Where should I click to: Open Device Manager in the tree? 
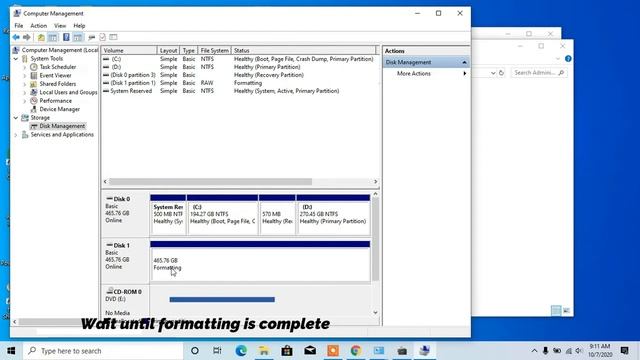tap(60, 109)
